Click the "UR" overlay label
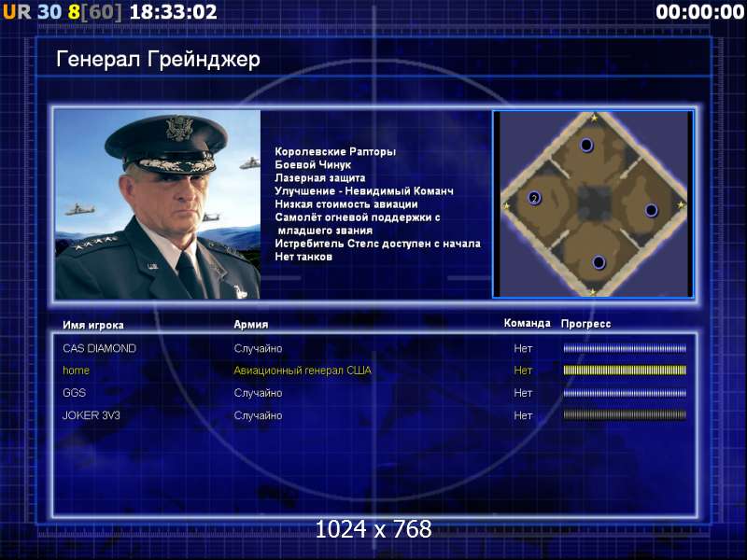This screenshot has width=747, height=560. coord(17,12)
